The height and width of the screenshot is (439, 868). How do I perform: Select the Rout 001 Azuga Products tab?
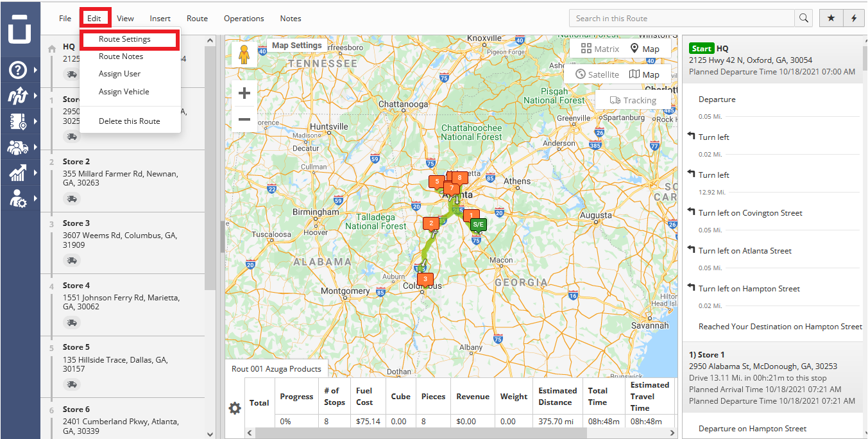(277, 369)
